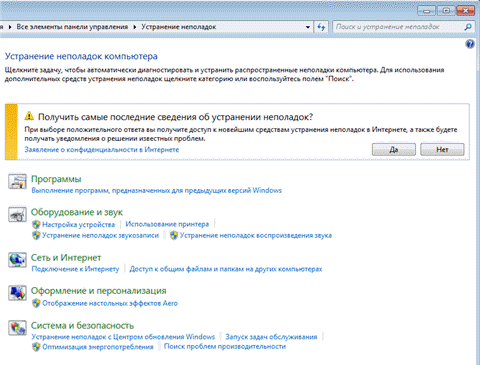This screenshot has height=365, width=480.
Task: Open Устранение неполадок звукозаписи link
Action: [100, 235]
